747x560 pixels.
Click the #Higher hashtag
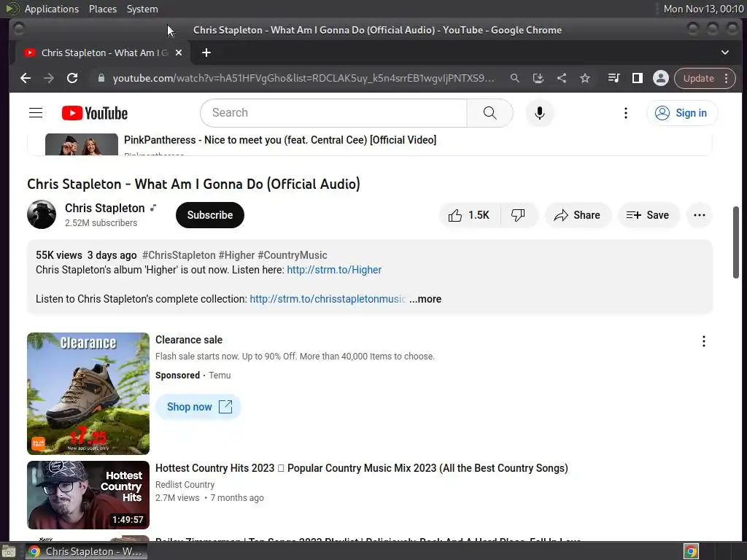(x=236, y=255)
